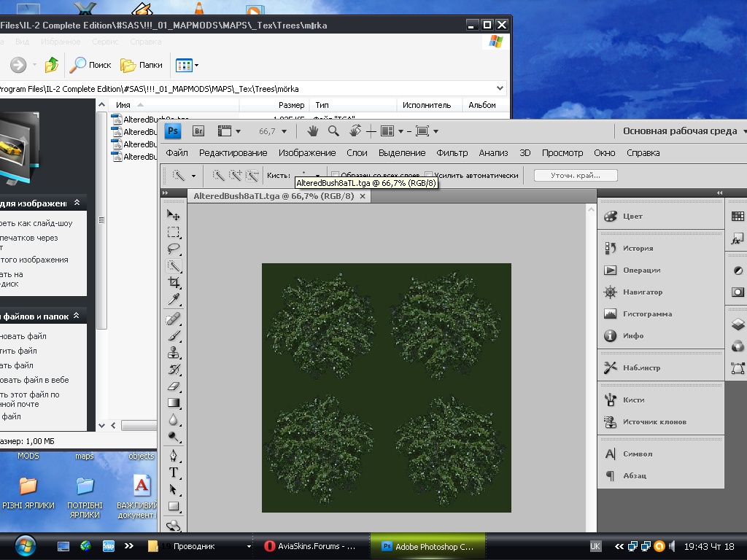
Task: Activate the Gradient tool
Action: [x=174, y=402]
